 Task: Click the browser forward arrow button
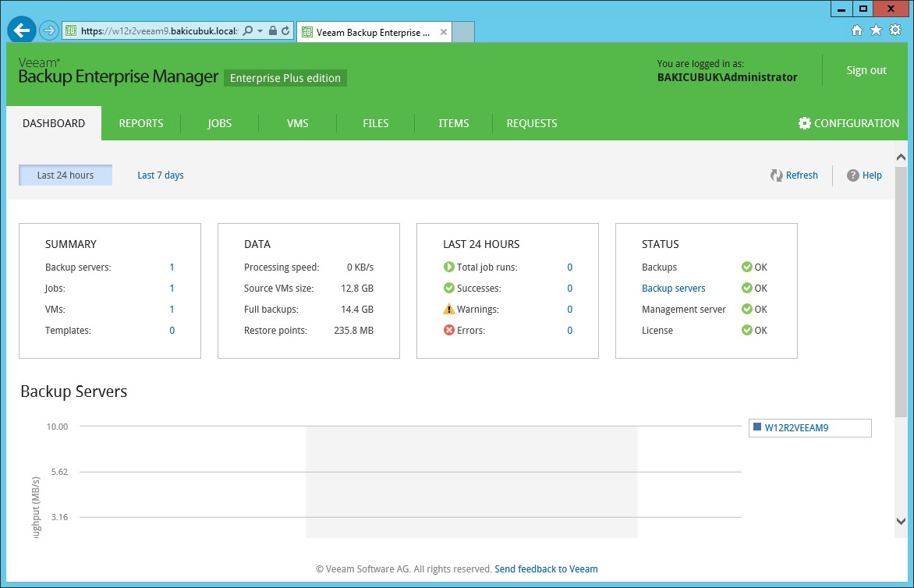tap(50, 30)
